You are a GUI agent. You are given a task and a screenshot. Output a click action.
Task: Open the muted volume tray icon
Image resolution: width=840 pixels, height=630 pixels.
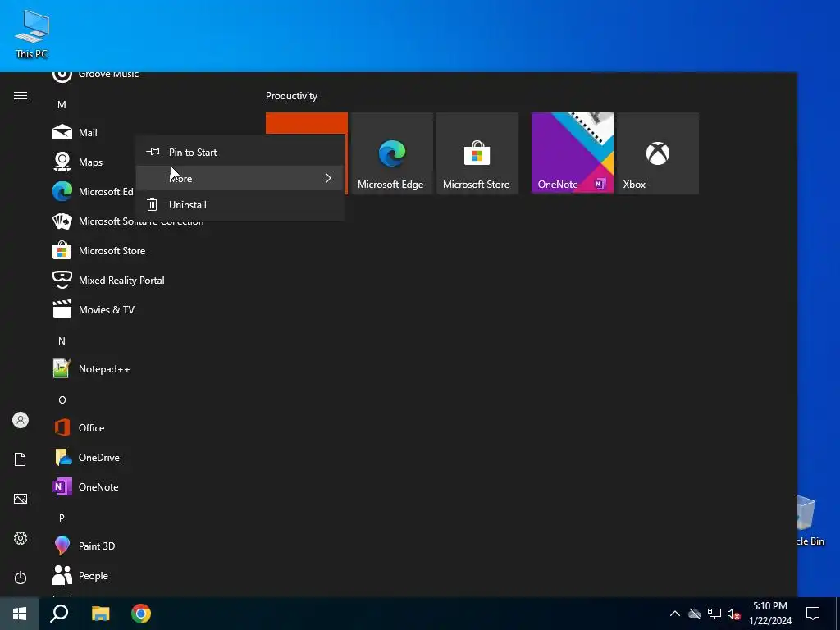733,614
